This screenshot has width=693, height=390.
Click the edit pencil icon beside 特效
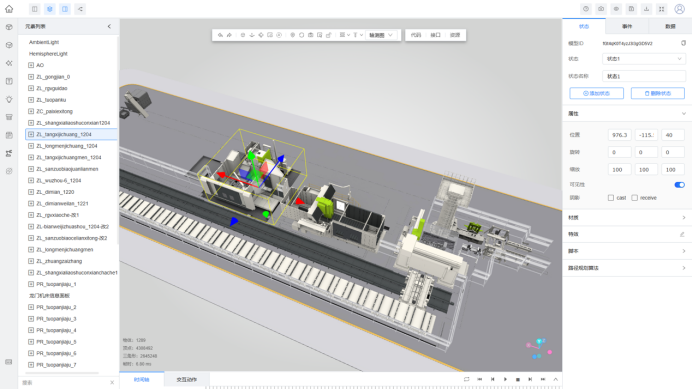click(682, 234)
